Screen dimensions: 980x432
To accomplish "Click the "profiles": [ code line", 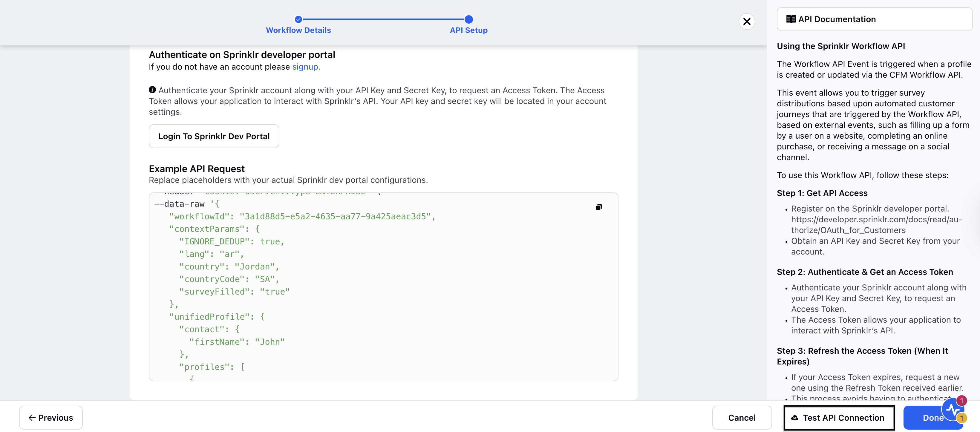I will [x=212, y=367].
